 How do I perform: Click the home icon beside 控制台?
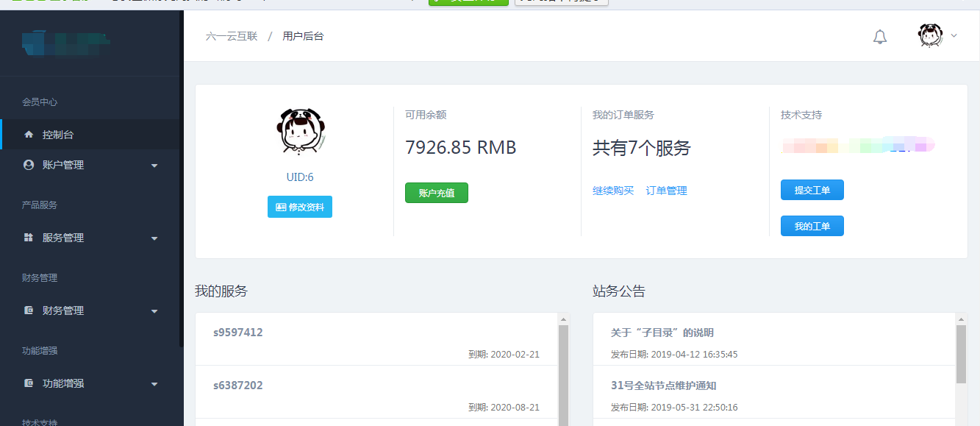[x=29, y=135]
